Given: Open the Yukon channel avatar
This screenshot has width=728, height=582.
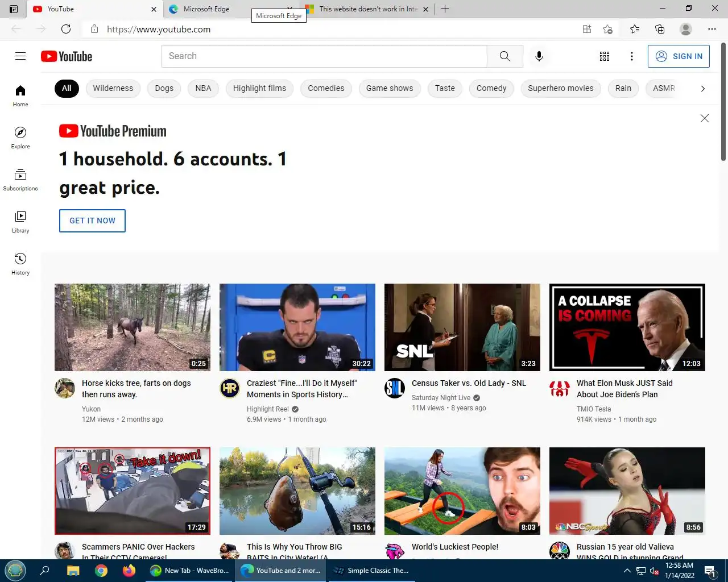Looking at the screenshot, I should (x=65, y=388).
